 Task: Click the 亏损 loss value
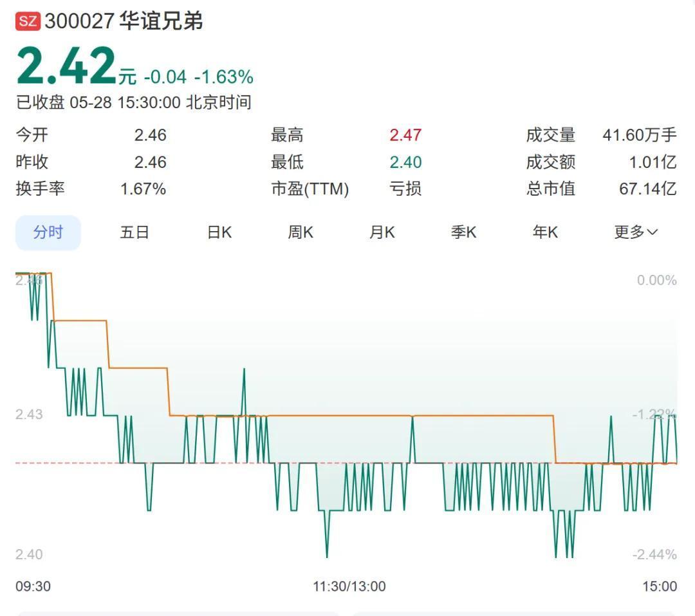(x=405, y=189)
